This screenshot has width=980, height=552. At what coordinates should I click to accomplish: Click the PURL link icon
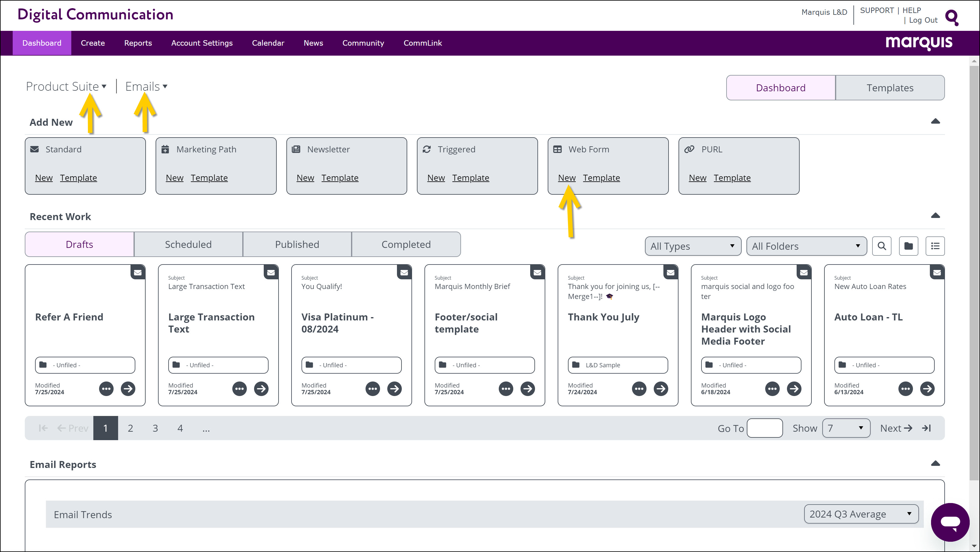point(689,149)
